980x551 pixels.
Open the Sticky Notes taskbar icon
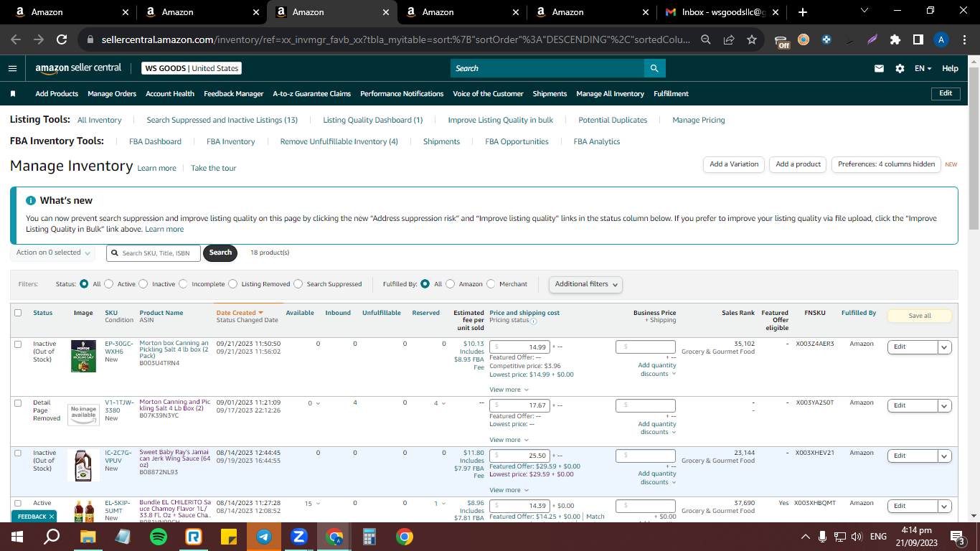tap(229, 537)
